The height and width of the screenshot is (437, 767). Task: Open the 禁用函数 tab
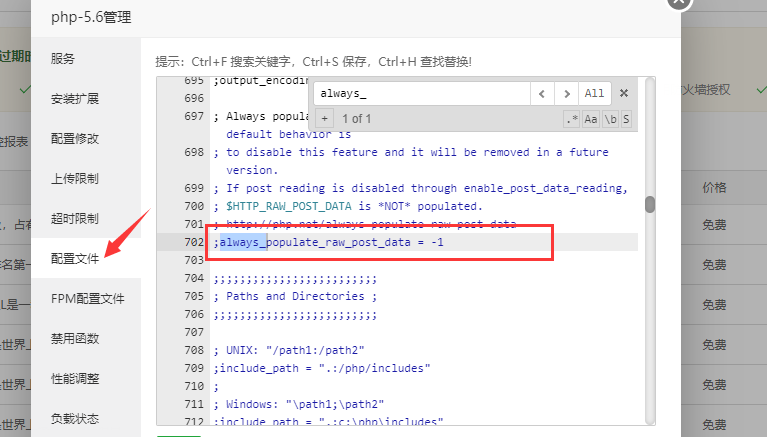(86, 339)
